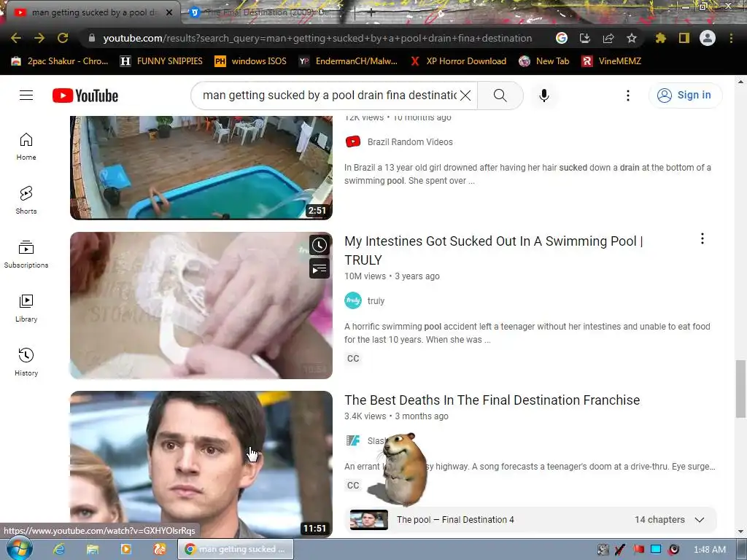Clear the YouTube search query with X
The height and width of the screenshot is (560, 747).
tap(465, 96)
